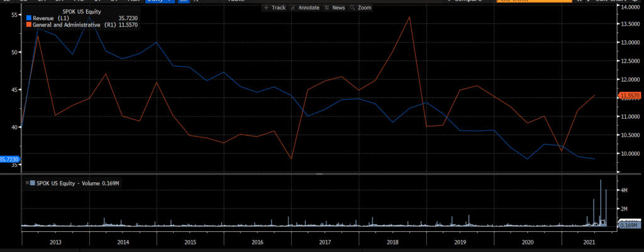Click the Track crosshair tool
Screen dimensions: 644x252
click(x=274, y=8)
